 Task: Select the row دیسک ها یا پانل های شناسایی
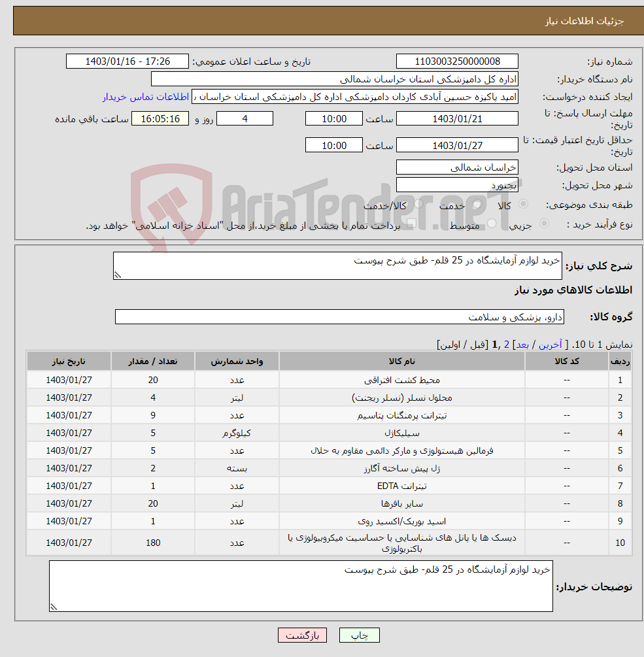pos(329,543)
